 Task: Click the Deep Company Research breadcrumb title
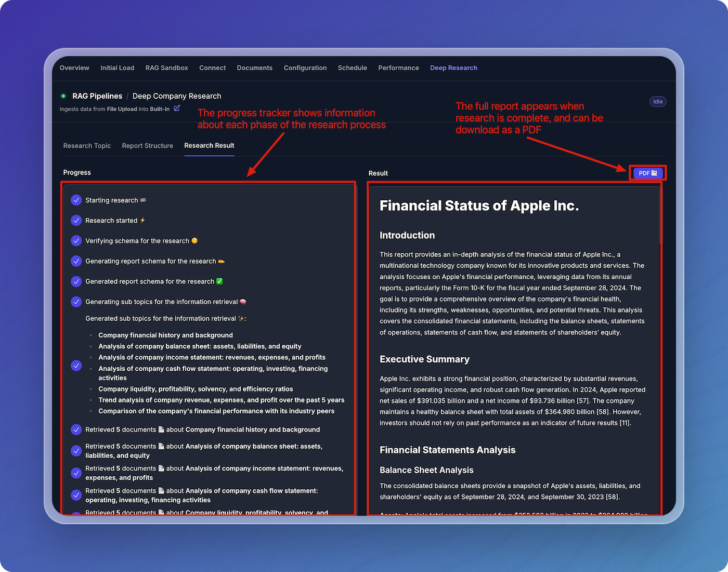[x=177, y=96]
